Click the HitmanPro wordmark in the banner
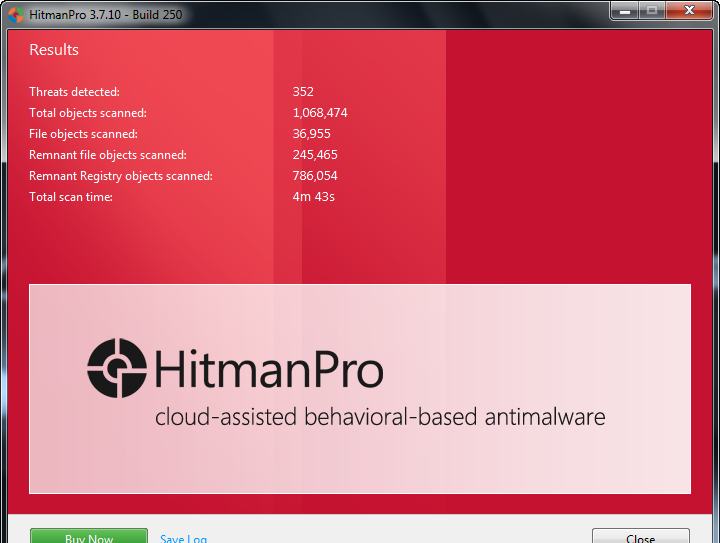This screenshot has height=543, width=720. point(268,370)
